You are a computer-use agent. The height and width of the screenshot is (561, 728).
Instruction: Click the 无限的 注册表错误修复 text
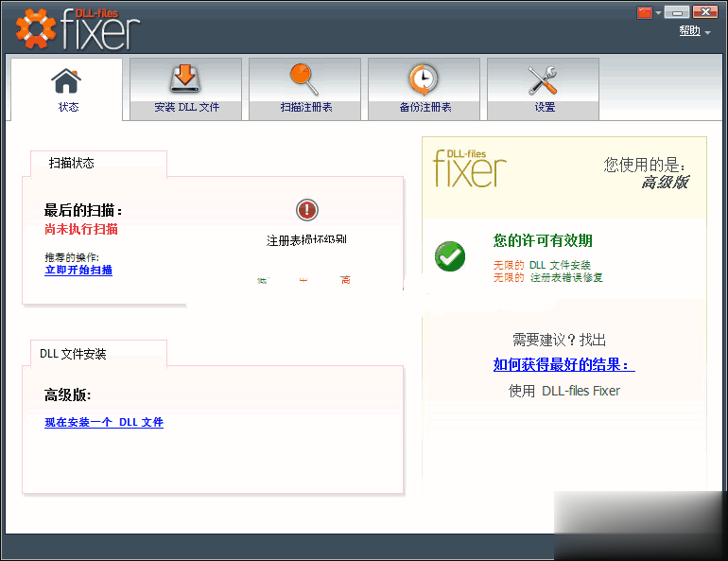(x=547, y=277)
